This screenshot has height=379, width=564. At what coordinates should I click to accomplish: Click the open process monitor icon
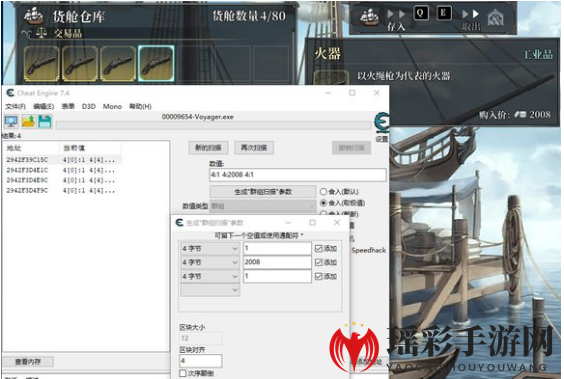(x=11, y=122)
